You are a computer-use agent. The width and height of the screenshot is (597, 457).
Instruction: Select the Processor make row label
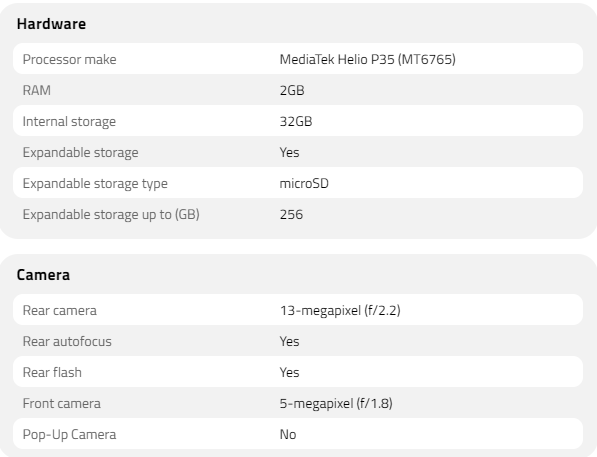(x=70, y=59)
